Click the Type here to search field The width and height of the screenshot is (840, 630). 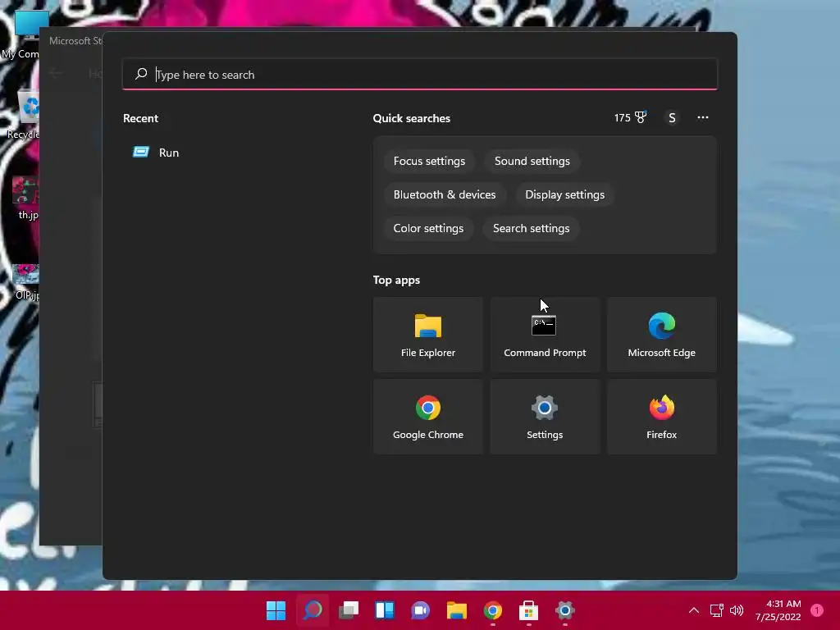419,75
